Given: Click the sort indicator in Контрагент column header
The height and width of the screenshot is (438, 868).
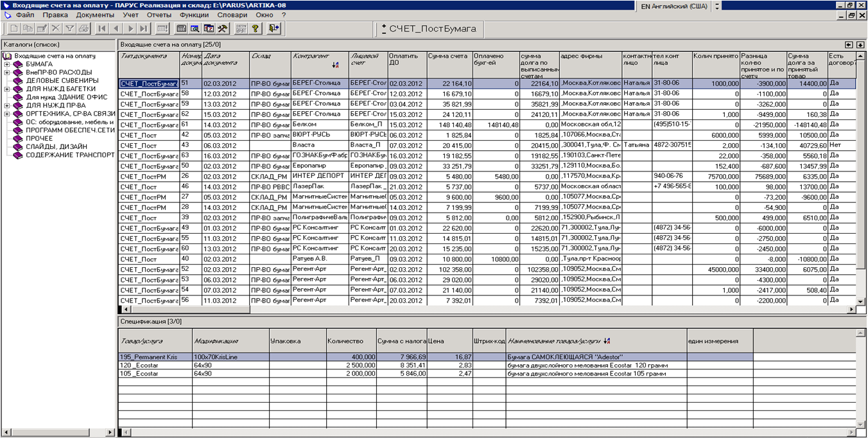Looking at the screenshot, I should (x=336, y=65).
